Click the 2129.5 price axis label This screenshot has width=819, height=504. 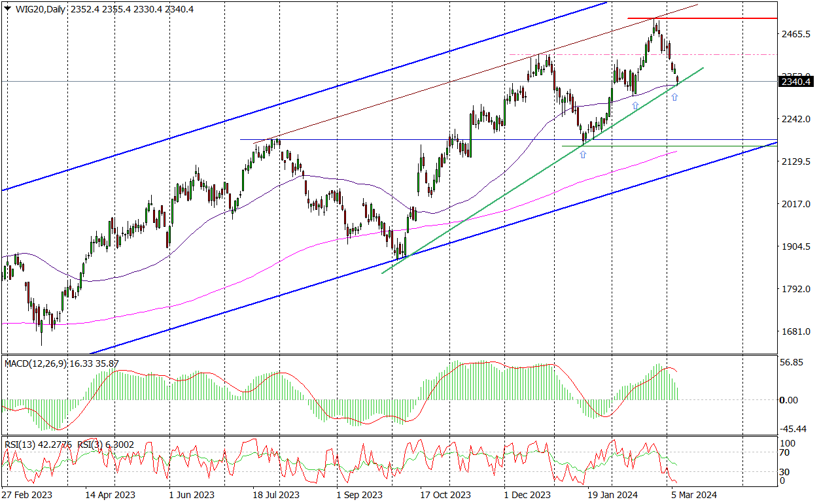(x=796, y=161)
